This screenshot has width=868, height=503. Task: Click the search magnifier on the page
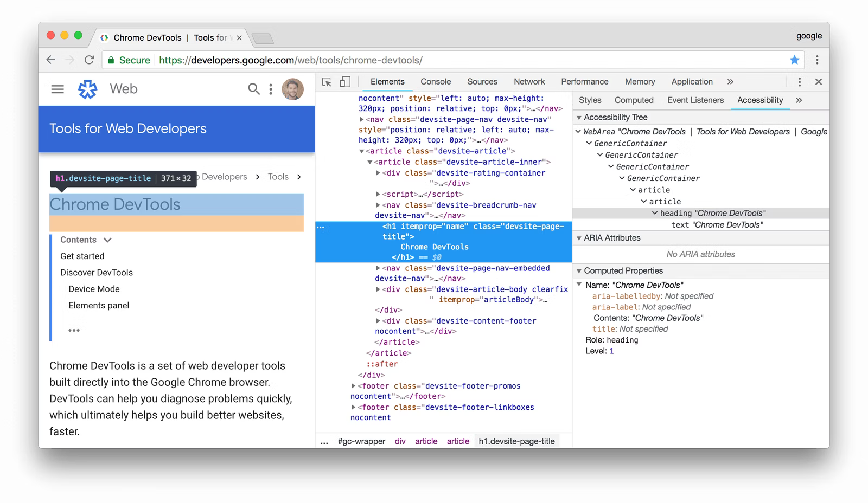coord(253,88)
